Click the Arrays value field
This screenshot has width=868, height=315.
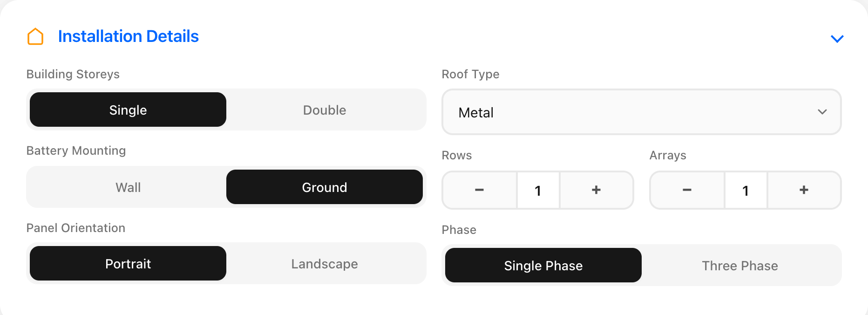[x=746, y=190]
